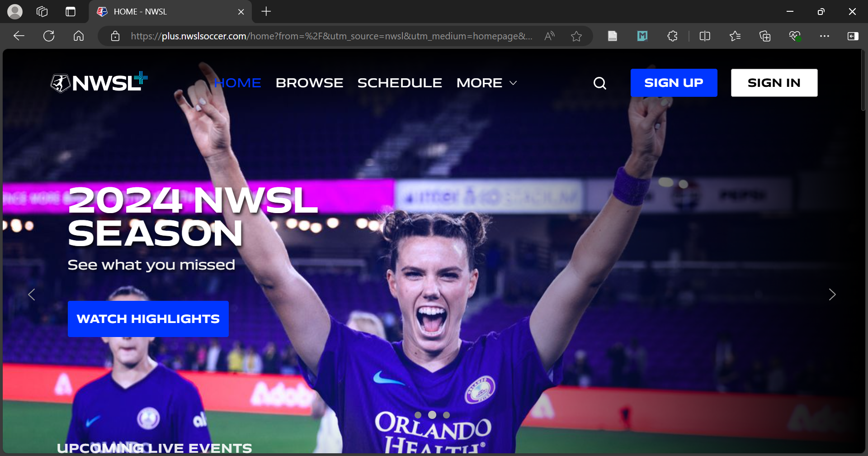The image size is (868, 456).
Task: Open the BROWSE nav item
Action: pos(310,83)
